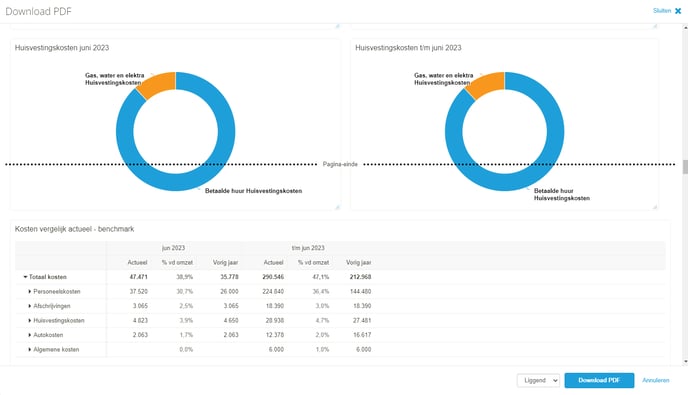This screenshot has height=395, width=688.
Task: Click the Annuleren link
Action: (656, 381)
